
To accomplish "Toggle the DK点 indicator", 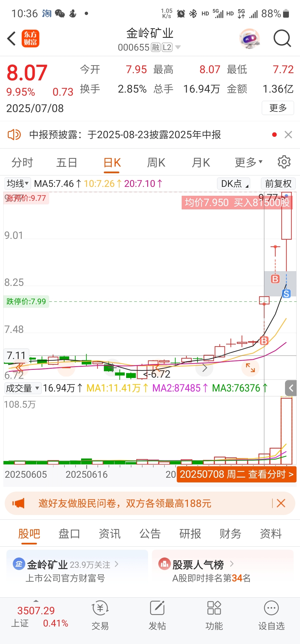I will (x=233, y=184).
